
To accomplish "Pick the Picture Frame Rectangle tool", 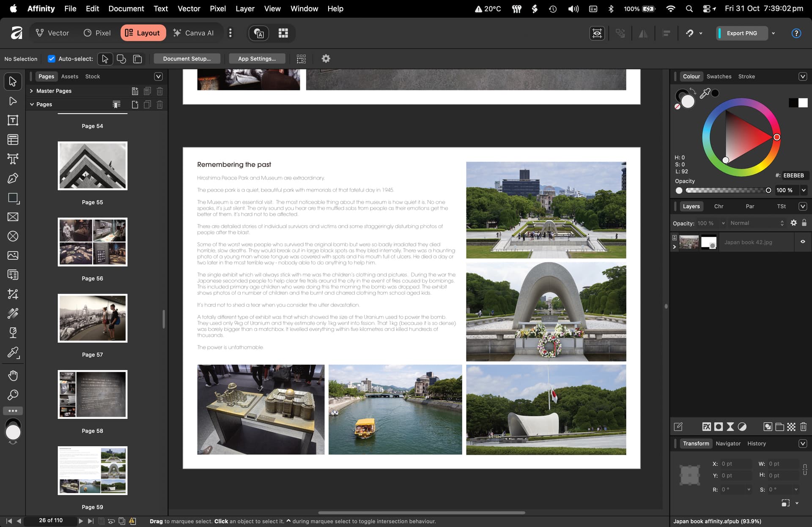I will tap(13, 217).
